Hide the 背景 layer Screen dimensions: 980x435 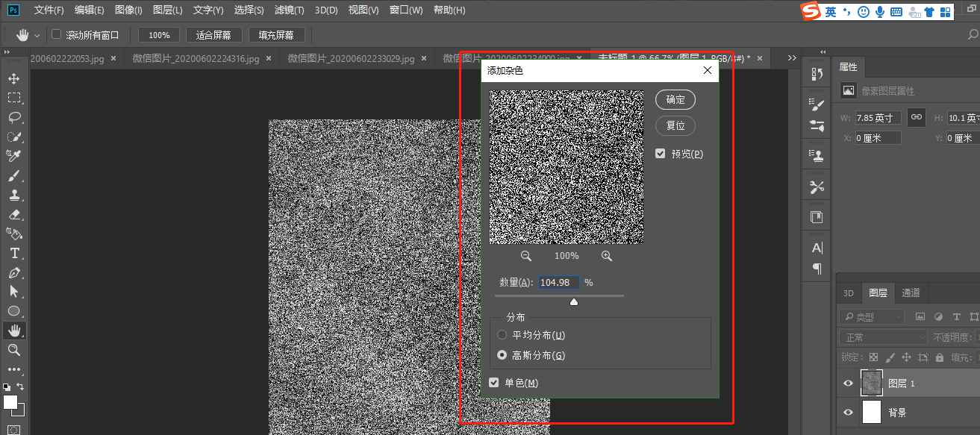click(848, 413)
